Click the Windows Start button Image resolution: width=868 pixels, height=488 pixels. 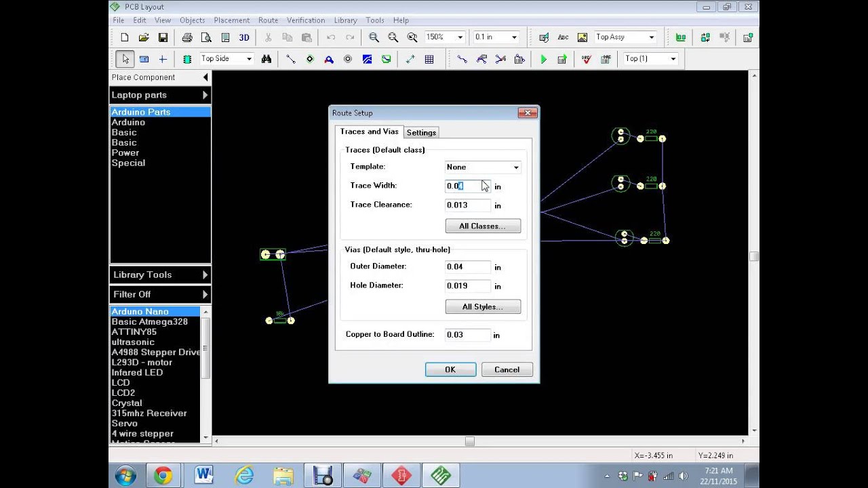click(125, 476)
